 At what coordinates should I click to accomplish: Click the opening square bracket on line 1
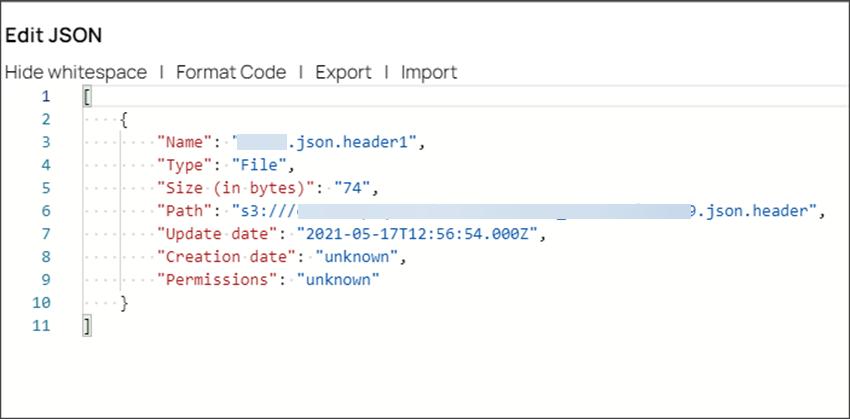tap(88, 97)
